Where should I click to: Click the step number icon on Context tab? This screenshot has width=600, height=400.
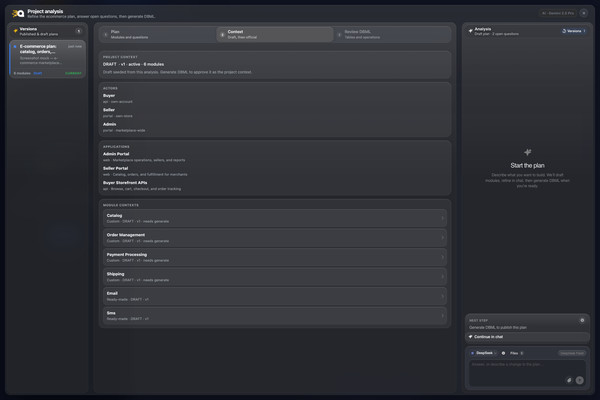(x=222, y=35)
